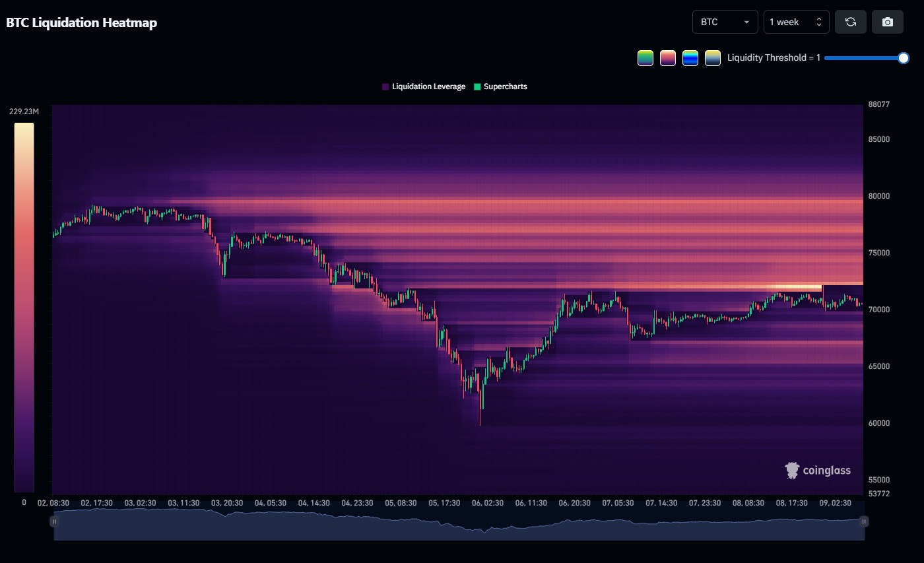Toggle the Liquidation Leverage legend series

pyautogui.click(x=424, y=86)
